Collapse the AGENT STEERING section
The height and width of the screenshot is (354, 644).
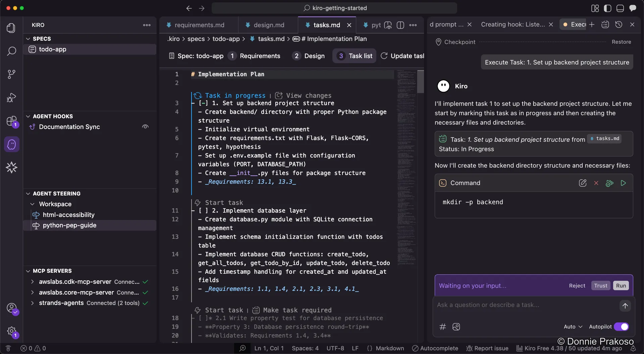click(28, 193)
